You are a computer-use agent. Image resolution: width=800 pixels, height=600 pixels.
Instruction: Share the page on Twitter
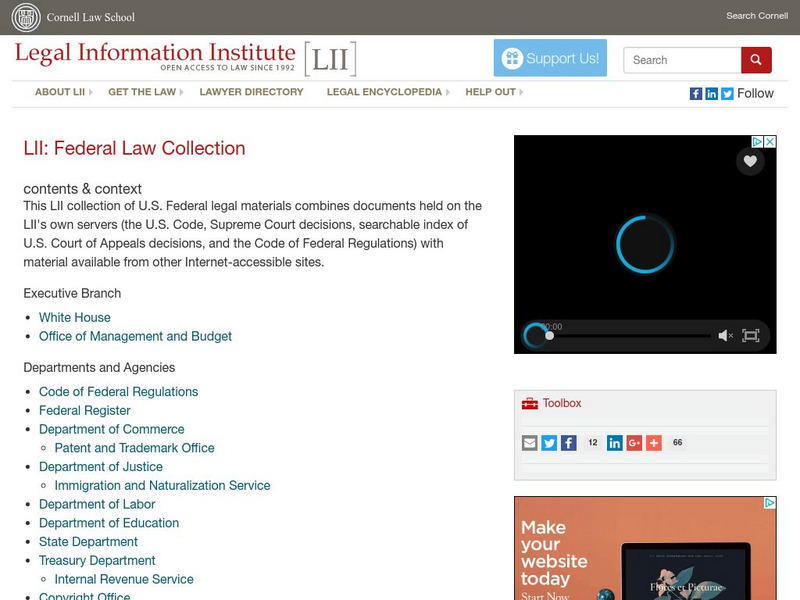pyautogui.click(x=549, y=442)
